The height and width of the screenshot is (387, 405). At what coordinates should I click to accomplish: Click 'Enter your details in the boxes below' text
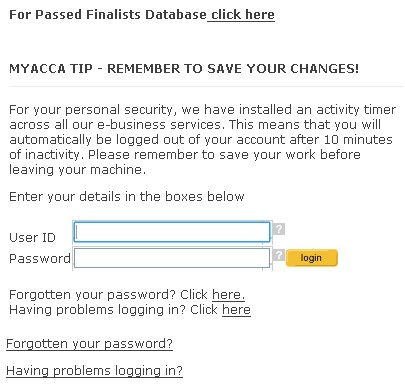(127, 197)
